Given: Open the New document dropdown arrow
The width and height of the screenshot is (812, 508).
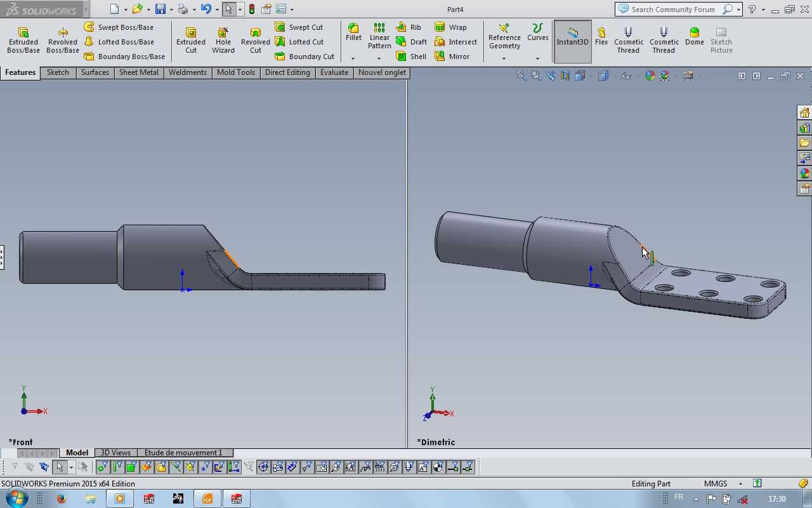Looking at the screenshot, I should pos(126,10).
